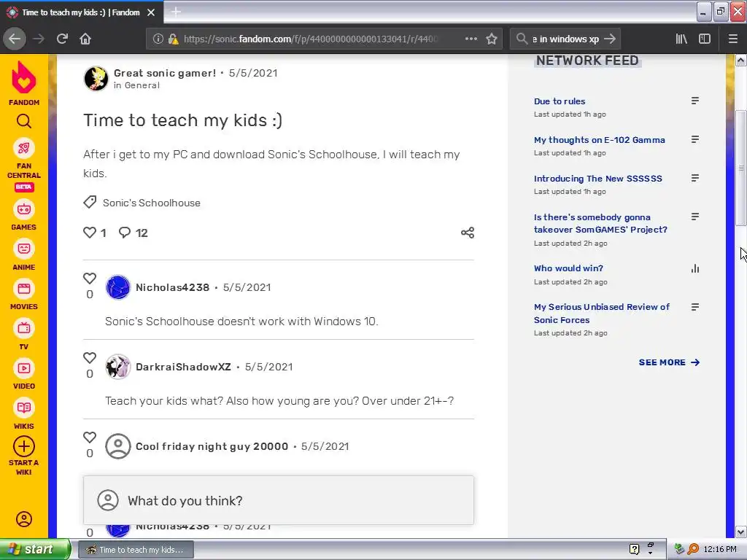747x560 pixels.
Task: Open Cool friday night guy 20000 username
Action: coord(212,446)
